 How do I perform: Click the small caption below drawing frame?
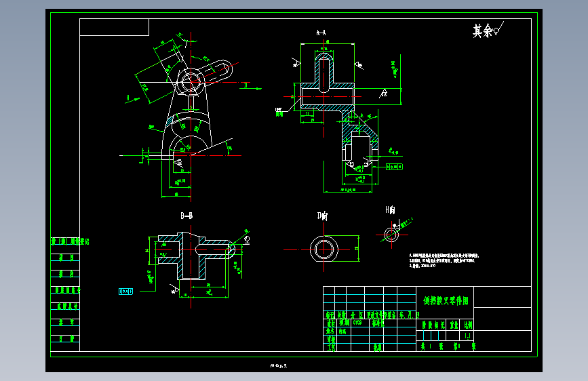click(278, 365)
